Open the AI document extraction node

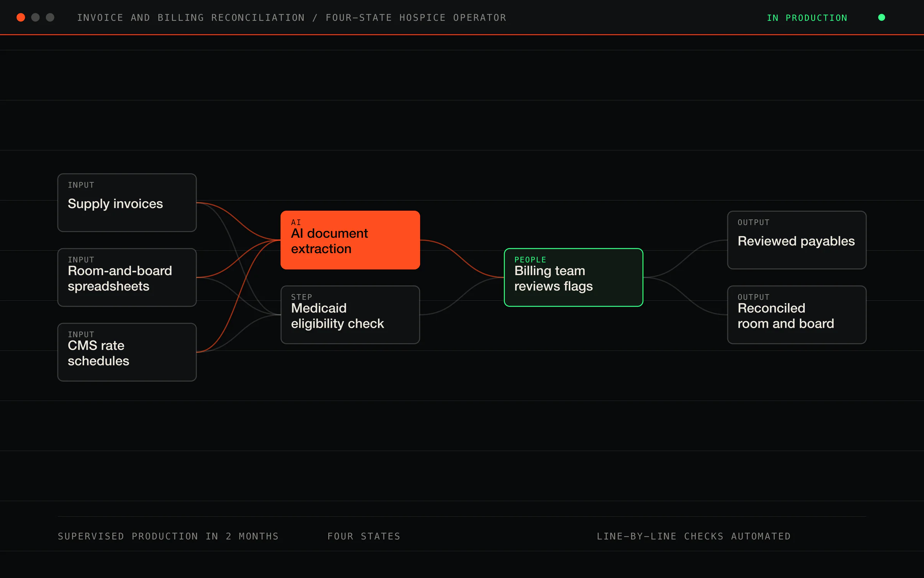[350, 240]
